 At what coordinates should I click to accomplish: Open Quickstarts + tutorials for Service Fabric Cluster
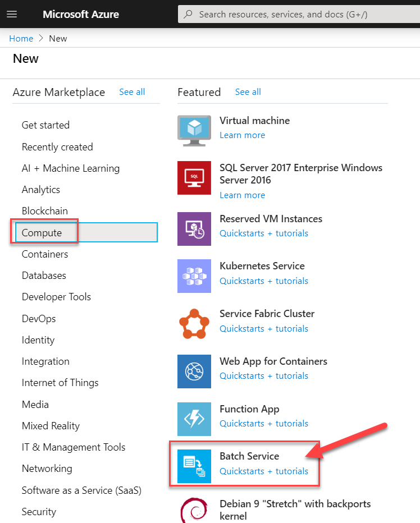pyautogui.click(x=264, y=328)
